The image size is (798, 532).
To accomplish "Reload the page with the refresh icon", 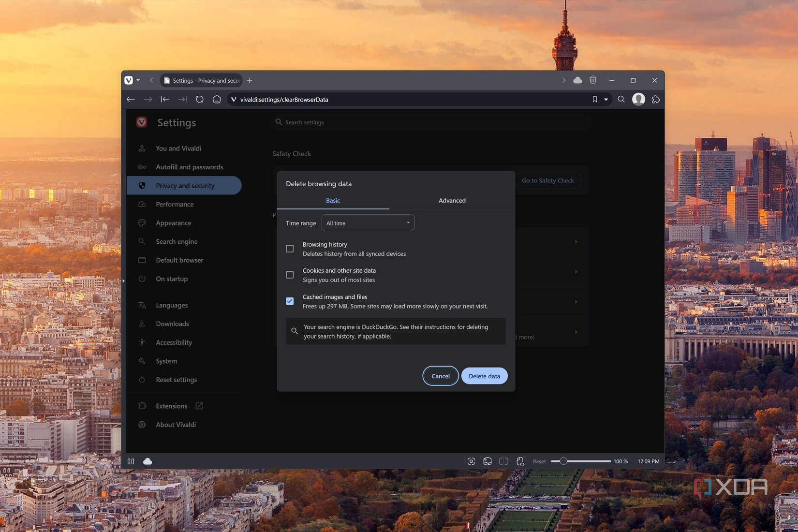I will coord(199,99).
